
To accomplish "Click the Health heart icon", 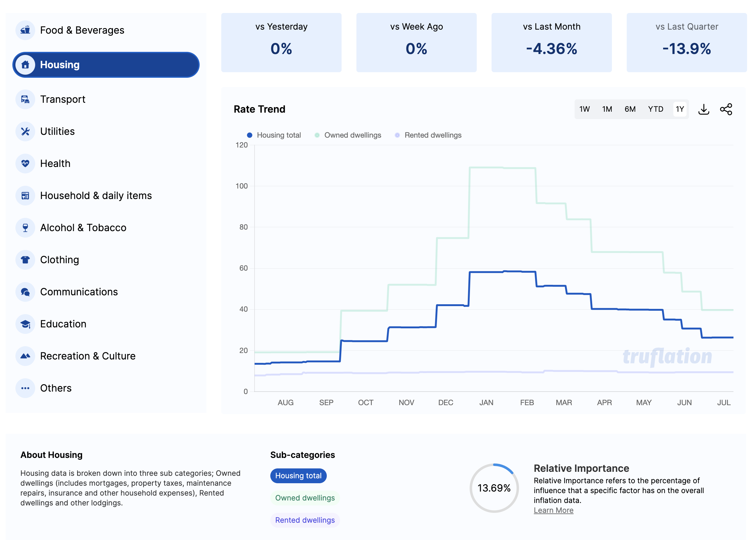I will [x=25, y=163].
